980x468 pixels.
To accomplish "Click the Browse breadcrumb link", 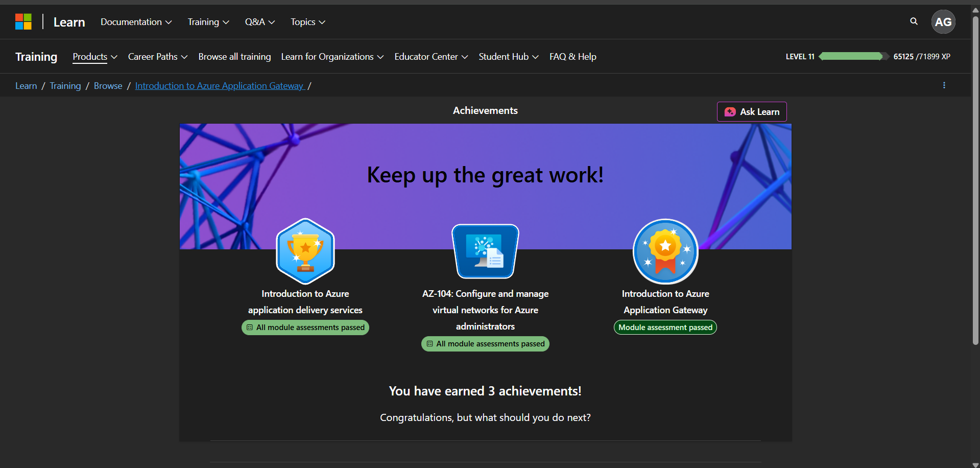I will tap(108, 86).
